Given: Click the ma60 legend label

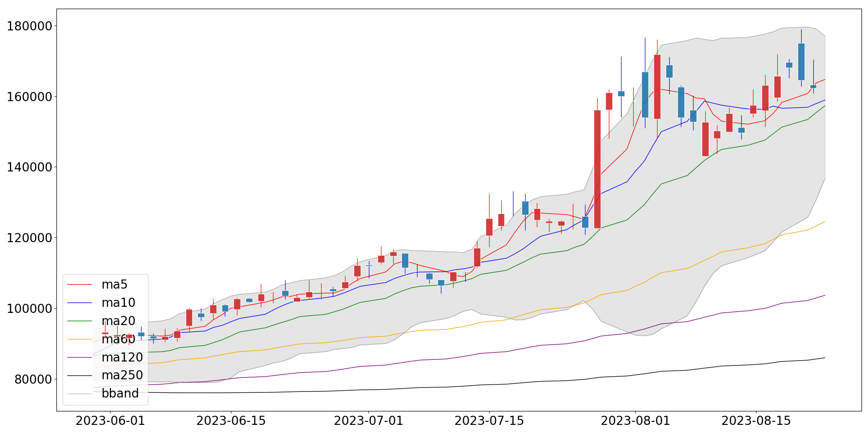Looking at the screenshot, I should tap(118, 339).
